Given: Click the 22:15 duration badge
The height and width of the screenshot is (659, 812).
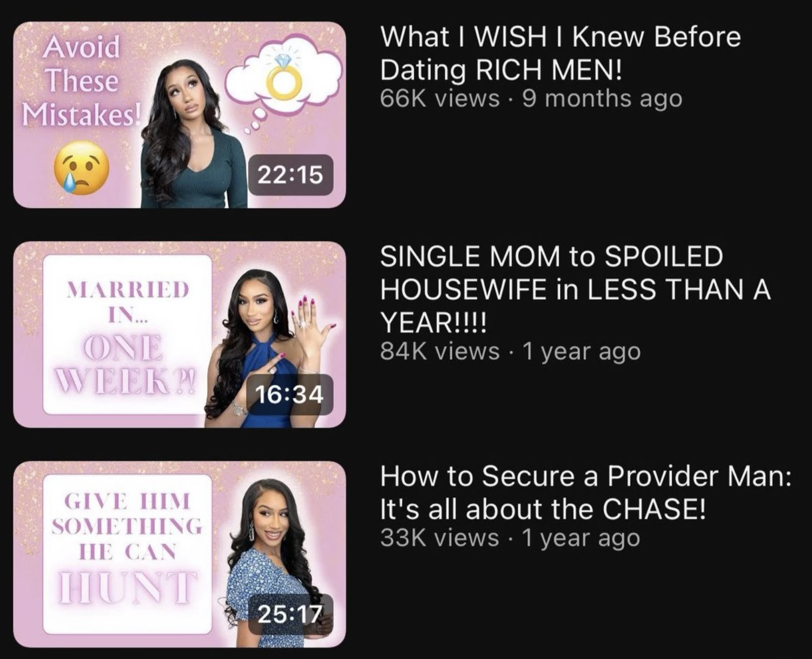Looking at the screenshot, I should [x=291, y=175].
